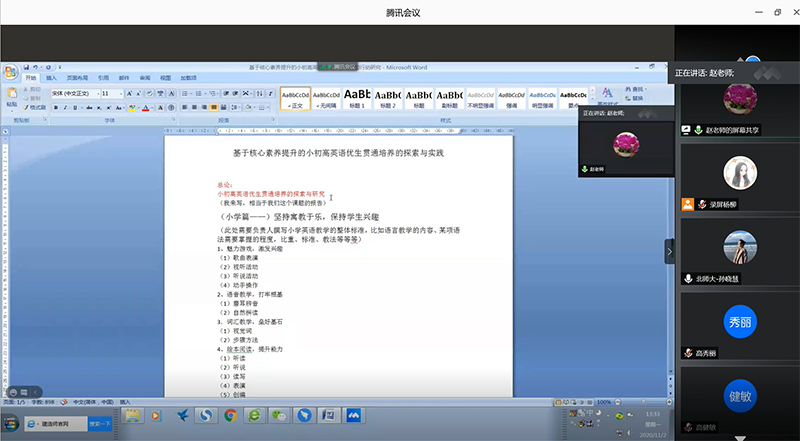Apply the 正文 style
This screenshot has height=441, width=800.
coord(295,98)
